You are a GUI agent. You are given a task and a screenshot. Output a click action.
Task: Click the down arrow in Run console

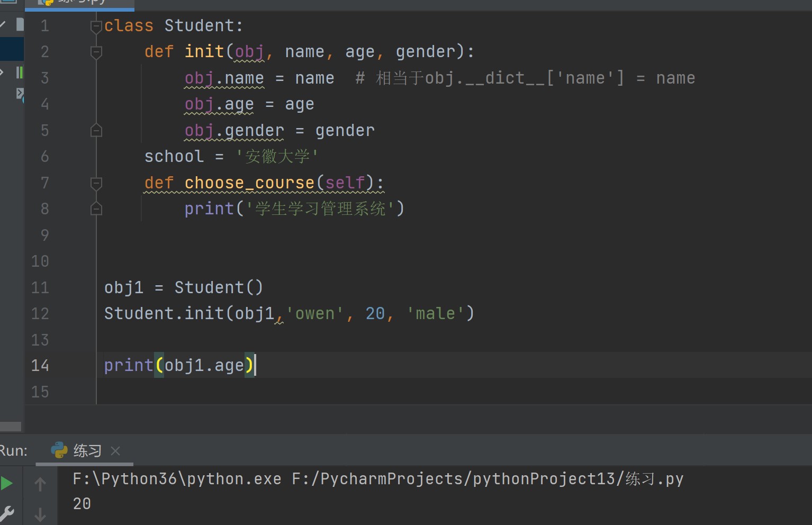click(40, 514)
